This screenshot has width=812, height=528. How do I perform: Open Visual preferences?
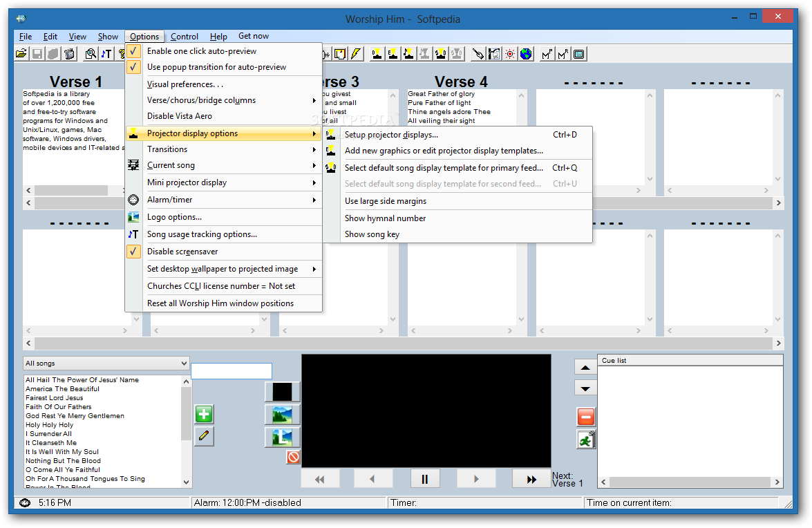[x=223, y=84]
